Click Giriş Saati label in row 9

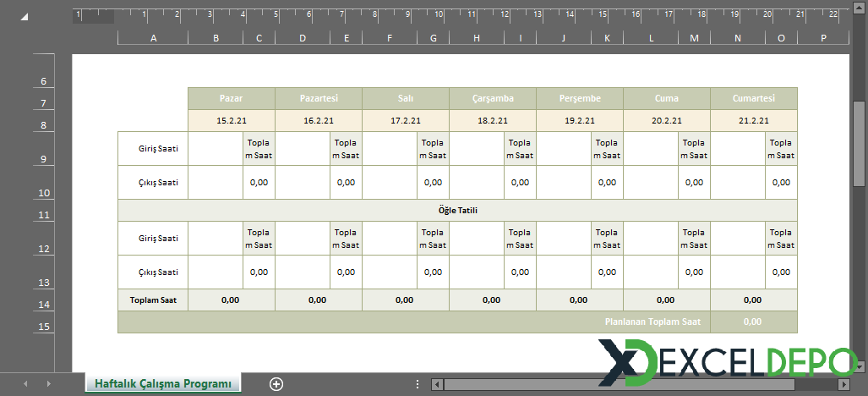click(153, 148)
